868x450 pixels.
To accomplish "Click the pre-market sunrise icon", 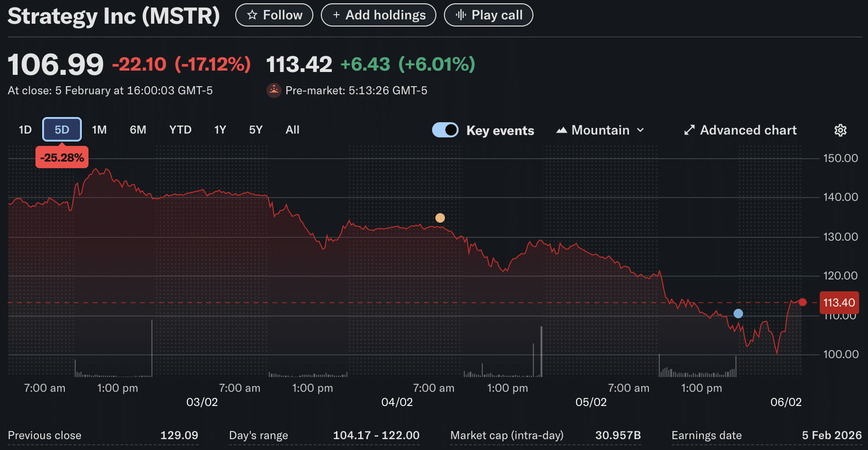I will pos(274,90).
